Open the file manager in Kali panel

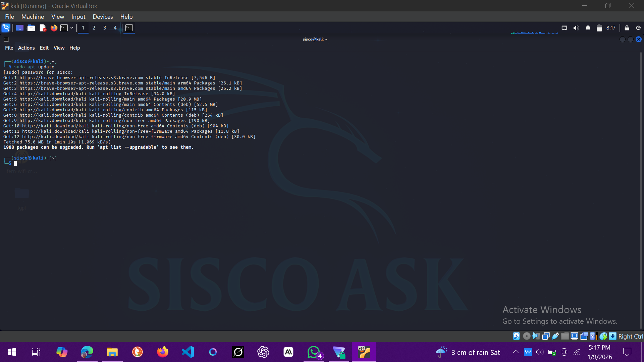31,28
